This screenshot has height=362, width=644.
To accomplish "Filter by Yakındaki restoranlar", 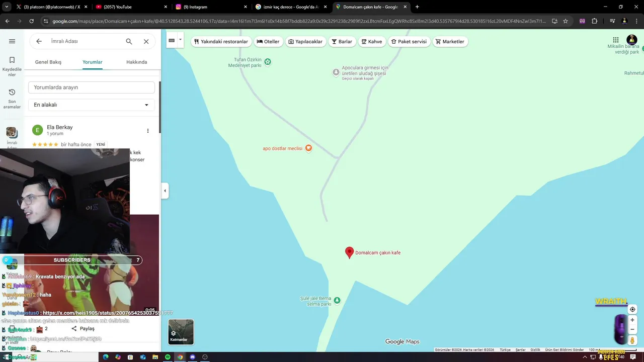I will click(221, 41).
